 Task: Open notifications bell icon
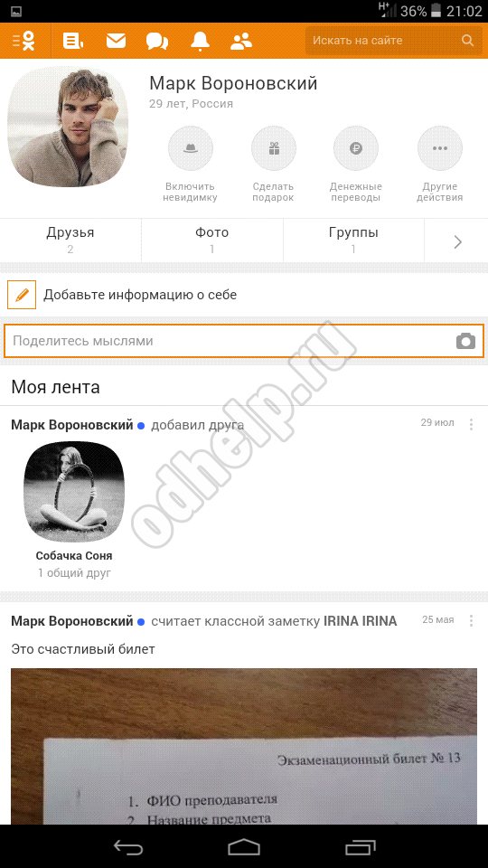pyautogui.click(x=201, y=41)
